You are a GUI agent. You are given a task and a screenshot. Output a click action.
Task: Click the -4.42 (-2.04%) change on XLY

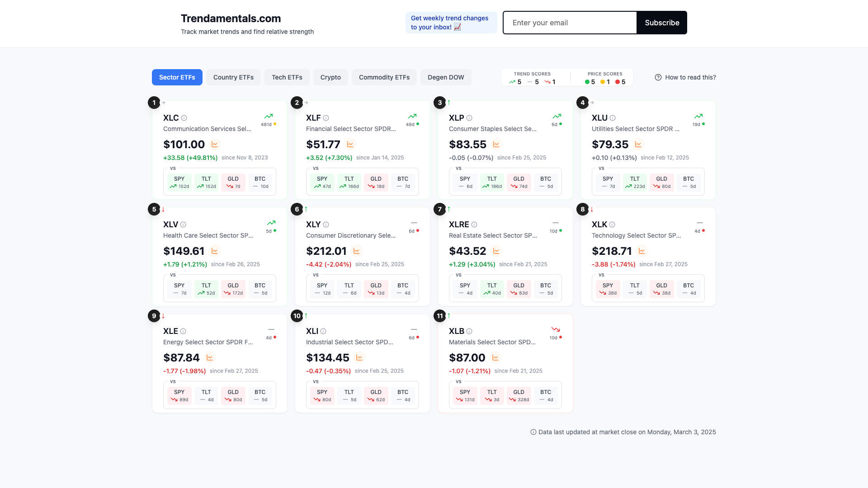pos(329,264)
